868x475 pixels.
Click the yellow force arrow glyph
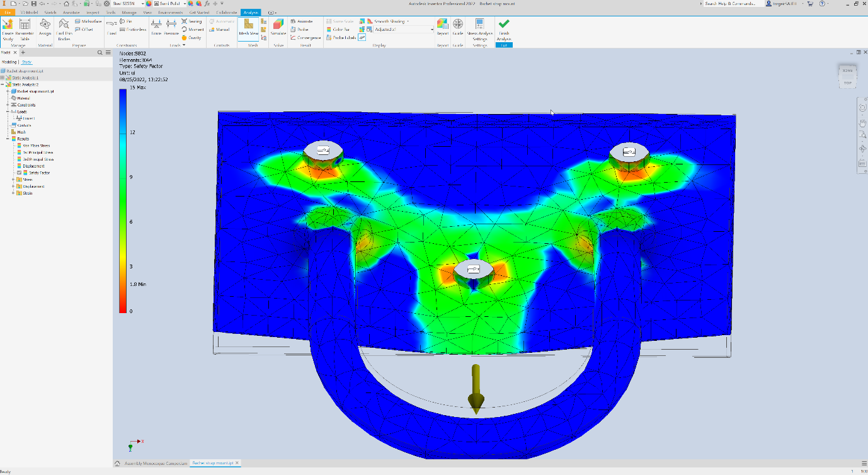pos(477,389)
